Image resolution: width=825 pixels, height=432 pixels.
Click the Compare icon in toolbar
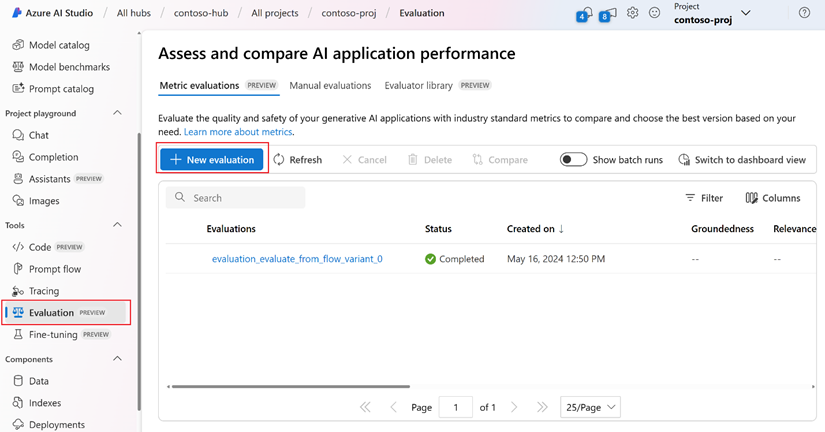477,159
